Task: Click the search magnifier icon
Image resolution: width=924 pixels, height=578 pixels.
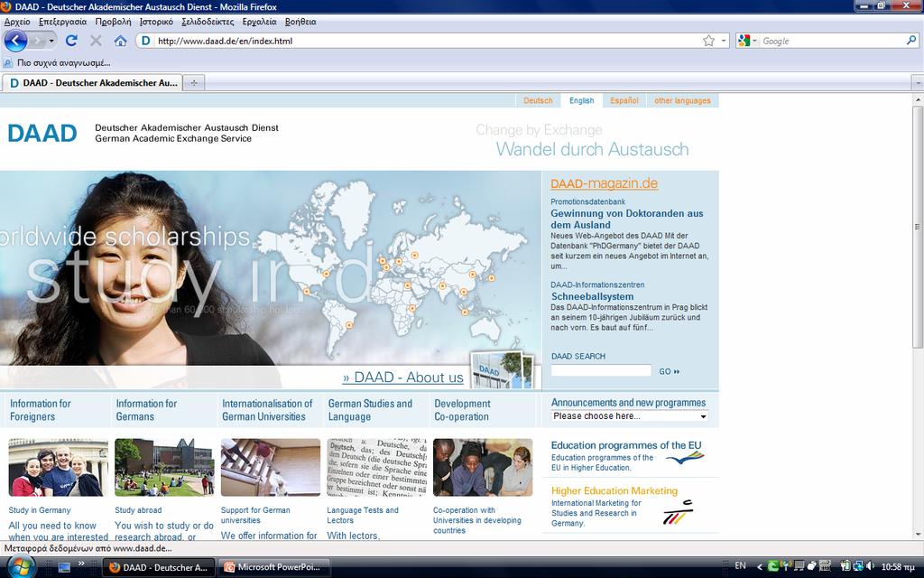Action: pos(911,40)
